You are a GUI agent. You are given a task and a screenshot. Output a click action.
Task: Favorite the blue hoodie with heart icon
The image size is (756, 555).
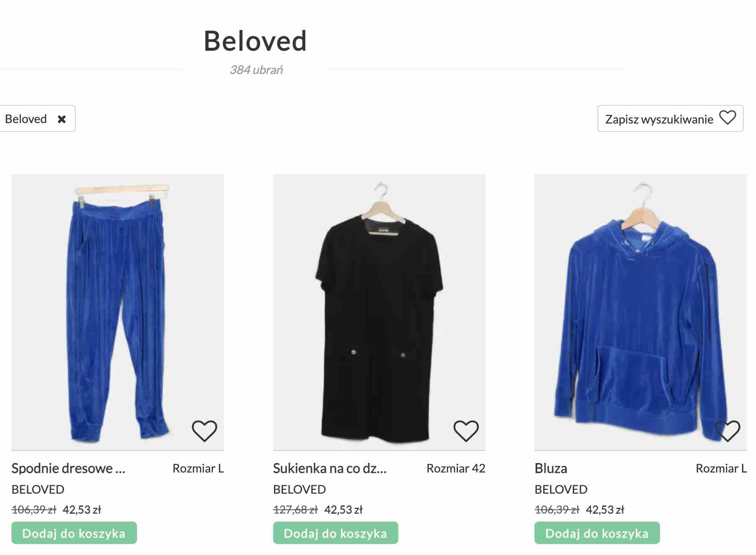click(x=727, y=431)
